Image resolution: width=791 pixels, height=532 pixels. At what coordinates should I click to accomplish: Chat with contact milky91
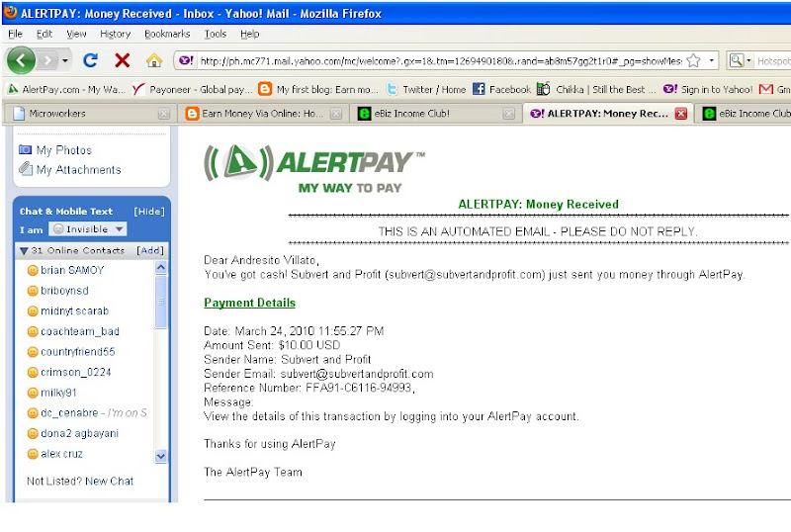tap(58, 393)
